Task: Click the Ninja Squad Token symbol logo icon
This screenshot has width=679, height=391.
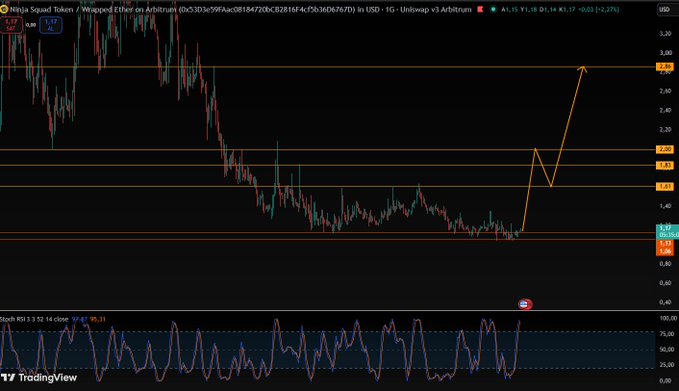Action: coord(3,9)
